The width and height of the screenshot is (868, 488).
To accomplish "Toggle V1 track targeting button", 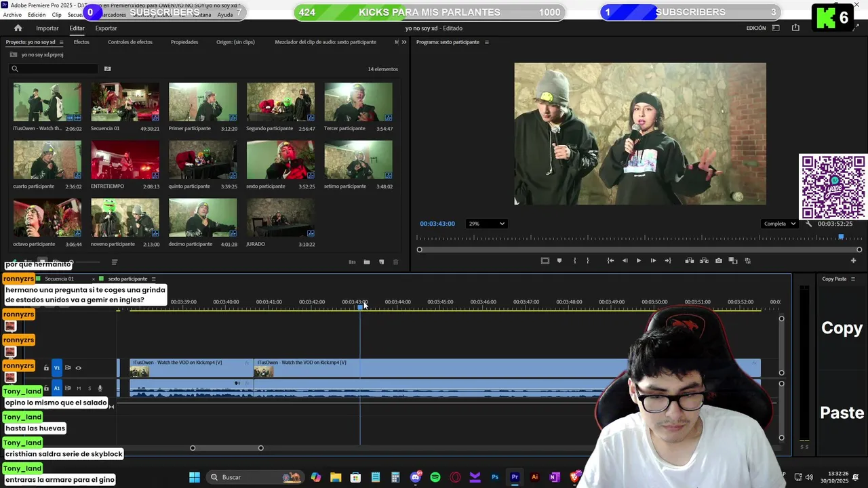I will [57, 368].
